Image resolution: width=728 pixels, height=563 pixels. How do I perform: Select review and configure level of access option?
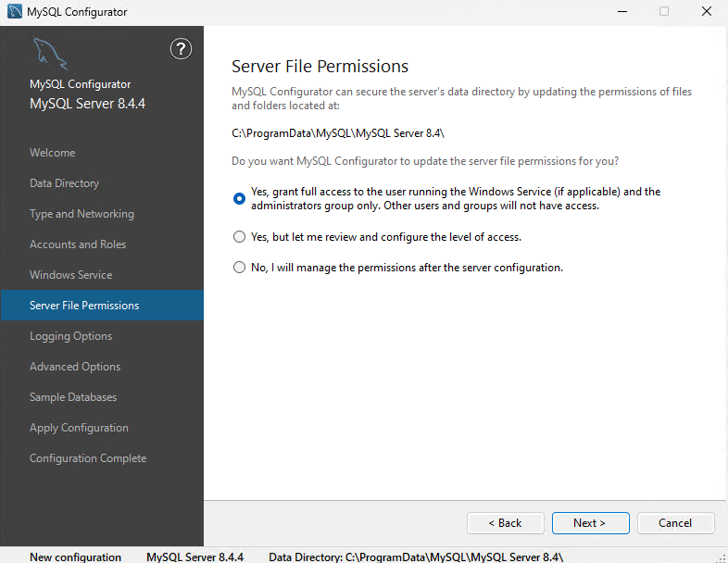[239, 237]
